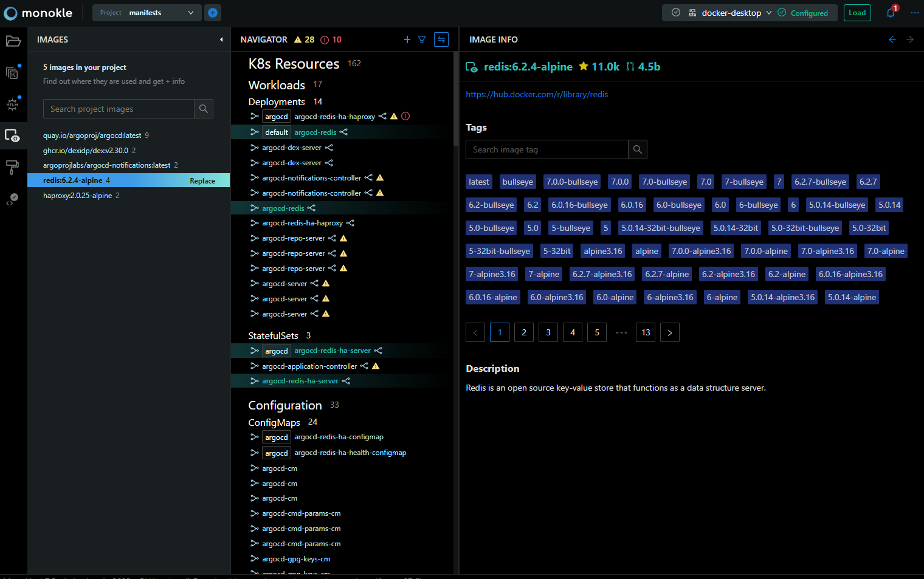Go to tags page 5
Image resolution: width=924 pixels, height=579 pixels.
tap(597, 332)
